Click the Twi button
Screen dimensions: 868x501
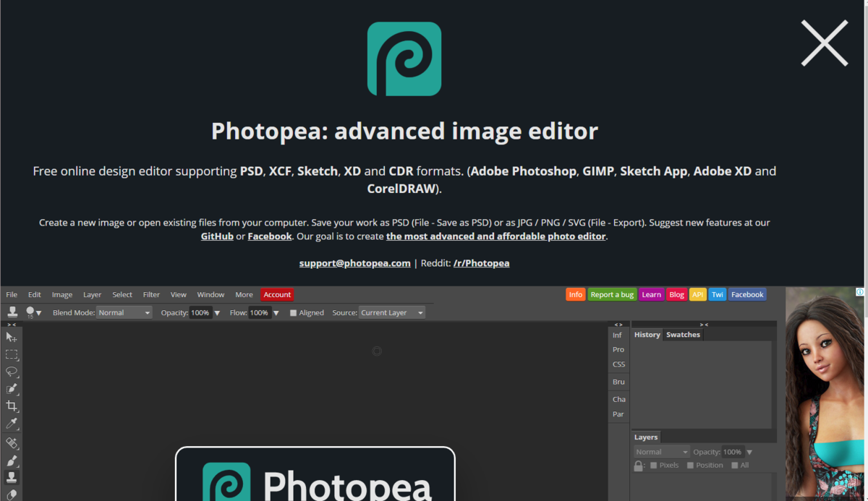pyautogui.click(x=717, y=294)
